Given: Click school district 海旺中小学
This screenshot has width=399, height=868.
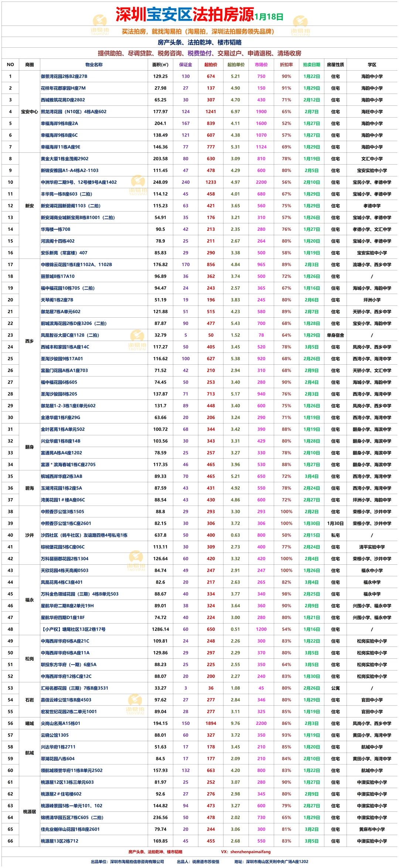Looking at the screenshot, I should click(x=372, y=112).
